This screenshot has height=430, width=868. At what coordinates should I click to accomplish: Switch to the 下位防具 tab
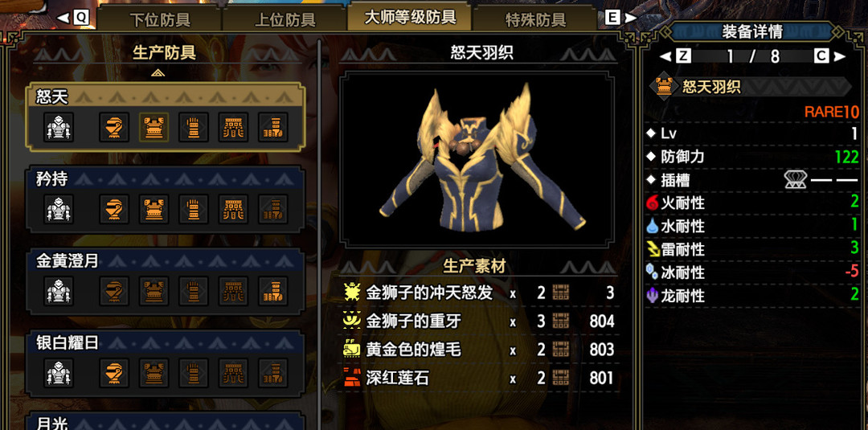tap(160, 19)
